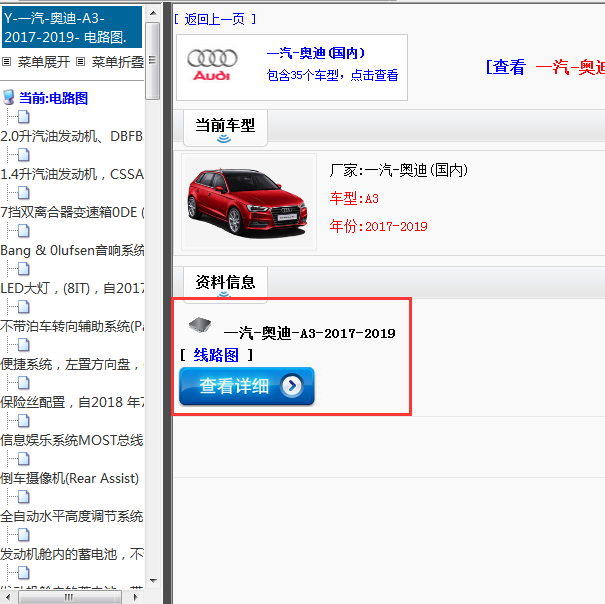Expand all menus with 菜单展开

click(x=44, y=62)
